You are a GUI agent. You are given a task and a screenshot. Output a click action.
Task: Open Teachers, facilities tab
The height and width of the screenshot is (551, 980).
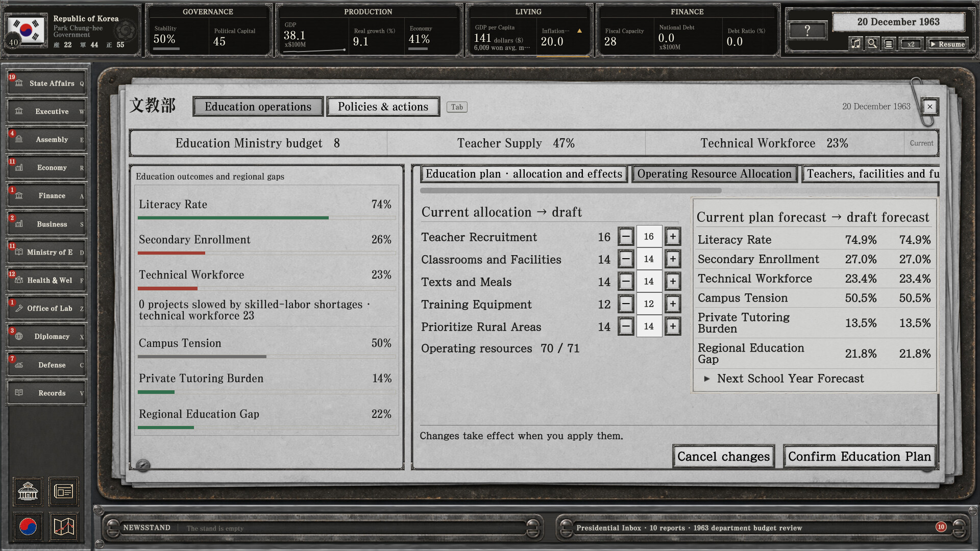point(871,174)
